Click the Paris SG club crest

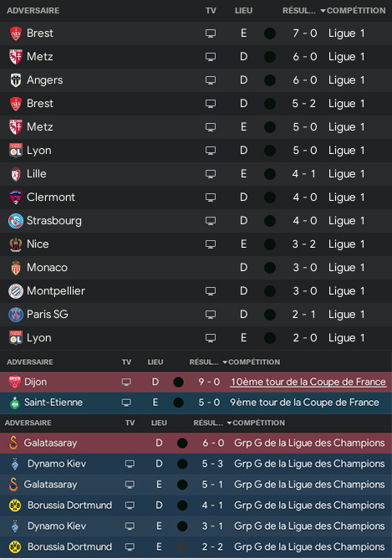(x=16, y=315)
